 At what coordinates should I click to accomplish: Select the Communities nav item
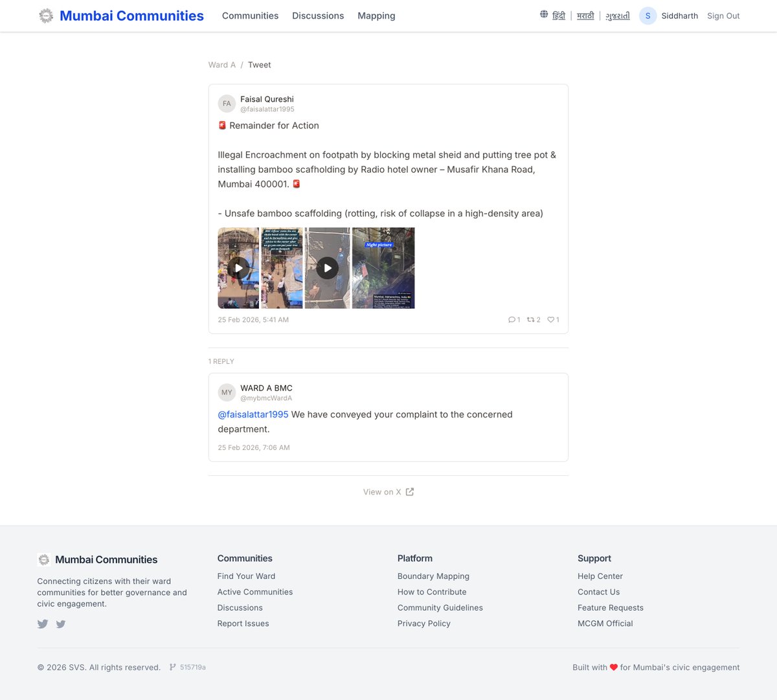[x=250, y=16]
